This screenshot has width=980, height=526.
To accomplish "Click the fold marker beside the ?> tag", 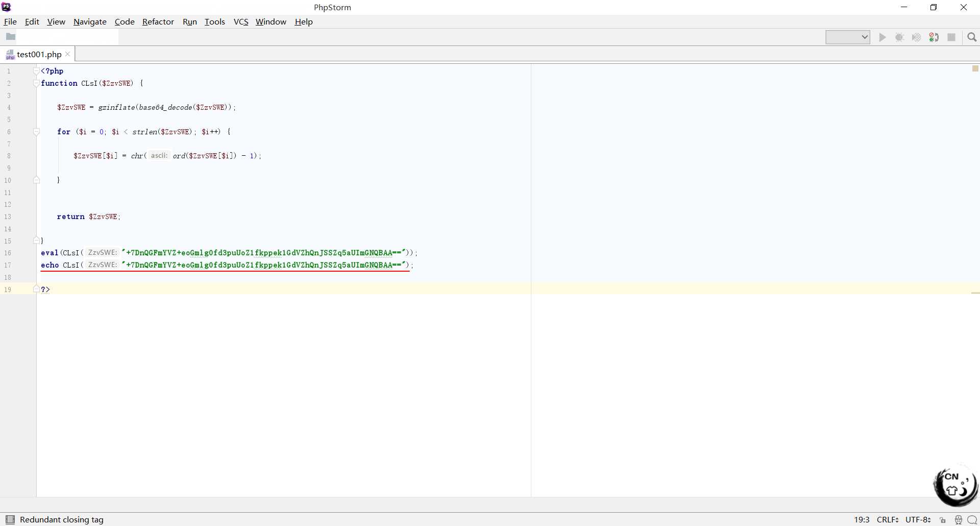I will click(36, 289).
